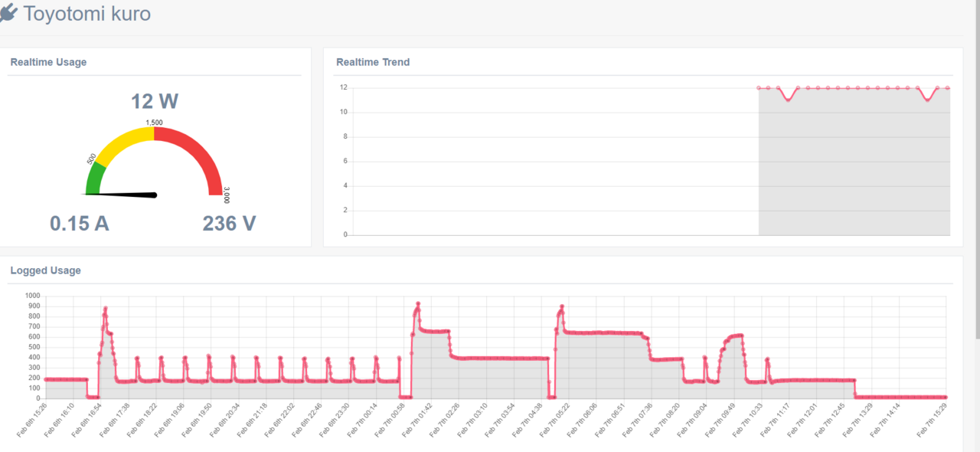Click the red segment of the gauge
Viewport: 980px width, 452px height.
tap(198, 153)
